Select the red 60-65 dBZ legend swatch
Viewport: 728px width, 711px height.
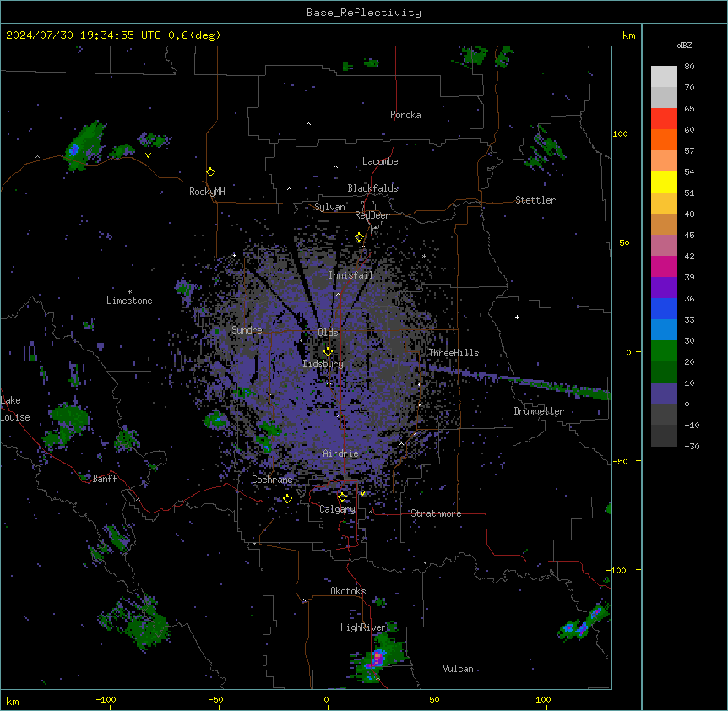[664, 118]
